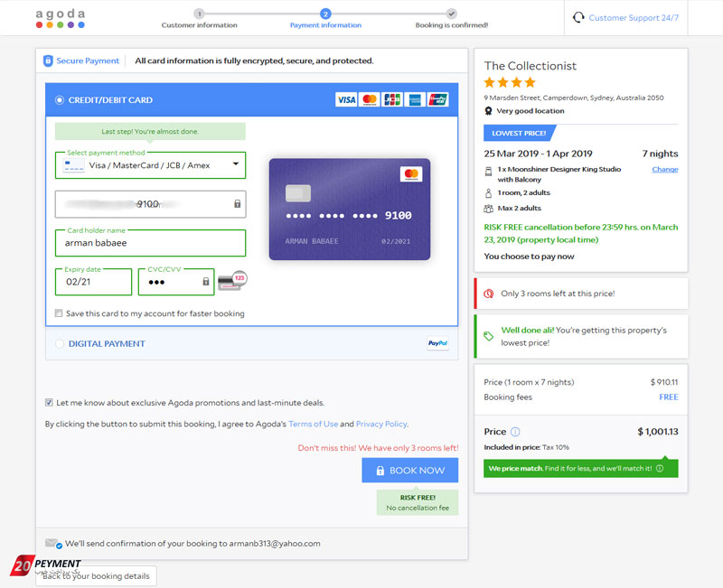Click the 'You choose to pay now' text
This screenshot has height=588, width=723.
529,257
